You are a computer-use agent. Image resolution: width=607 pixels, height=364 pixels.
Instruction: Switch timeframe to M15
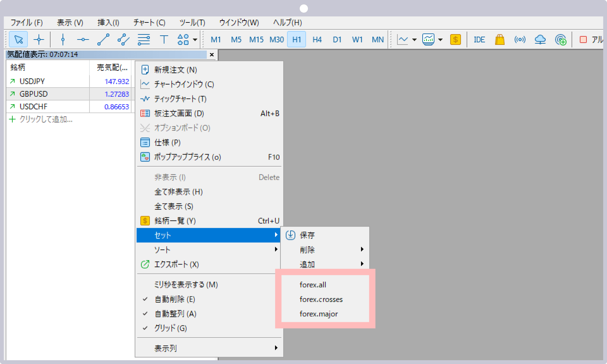coord(256,39)
